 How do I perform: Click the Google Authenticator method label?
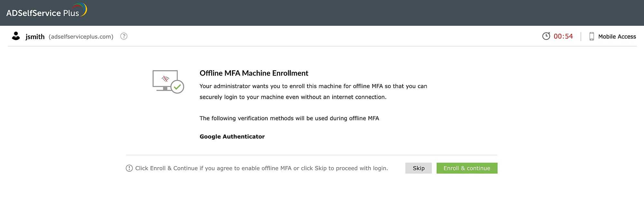(232, 137)
